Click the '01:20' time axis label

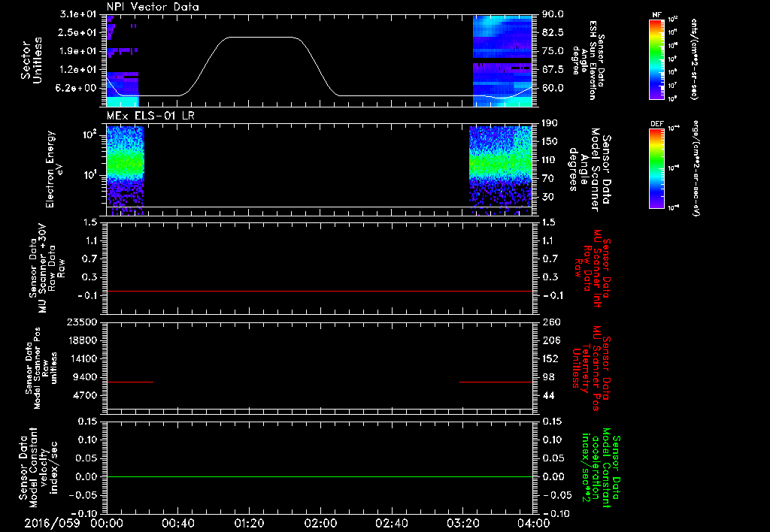pos(249,523)
